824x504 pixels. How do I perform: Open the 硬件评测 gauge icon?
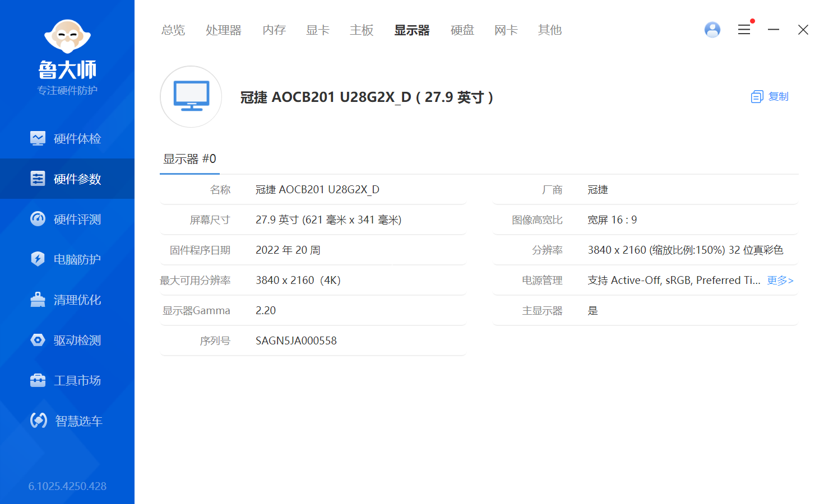[x=38, y=219]
